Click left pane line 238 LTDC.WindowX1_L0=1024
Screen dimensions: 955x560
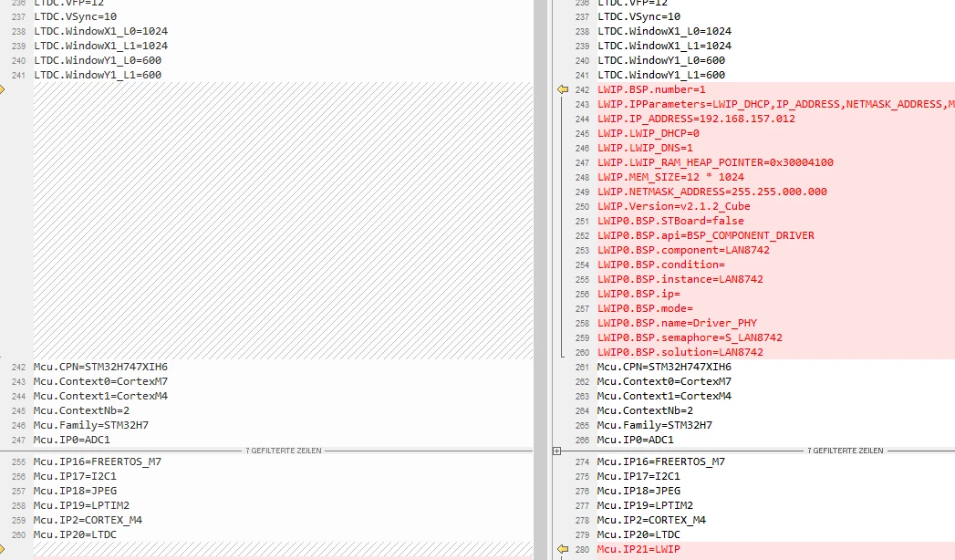[x=100, y=31]
